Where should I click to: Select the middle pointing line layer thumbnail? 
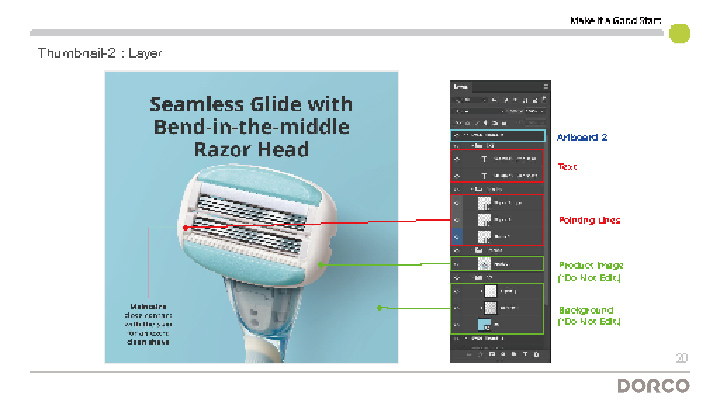(x=484, y=220)
